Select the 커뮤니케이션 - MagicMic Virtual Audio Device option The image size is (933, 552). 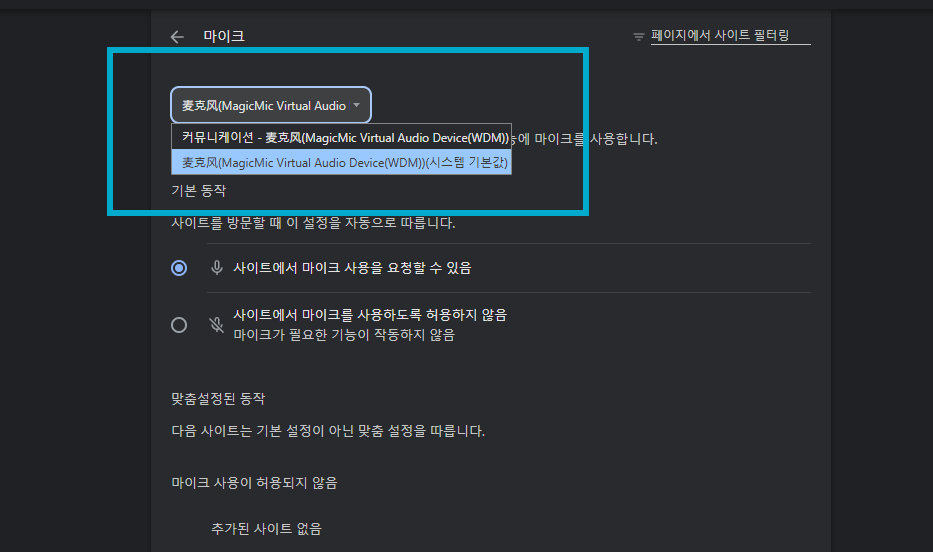342,137
